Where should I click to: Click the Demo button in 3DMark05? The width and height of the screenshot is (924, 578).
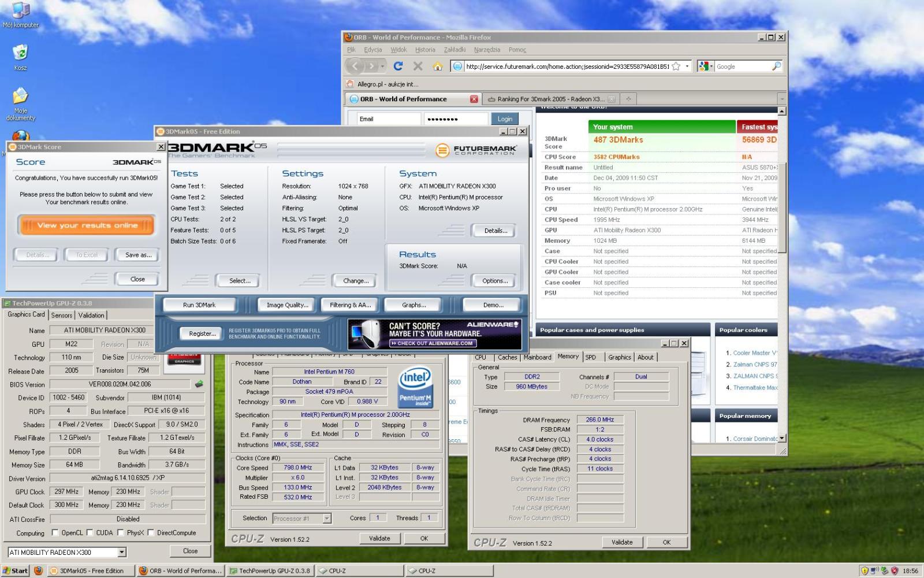[x=493, y=305]
